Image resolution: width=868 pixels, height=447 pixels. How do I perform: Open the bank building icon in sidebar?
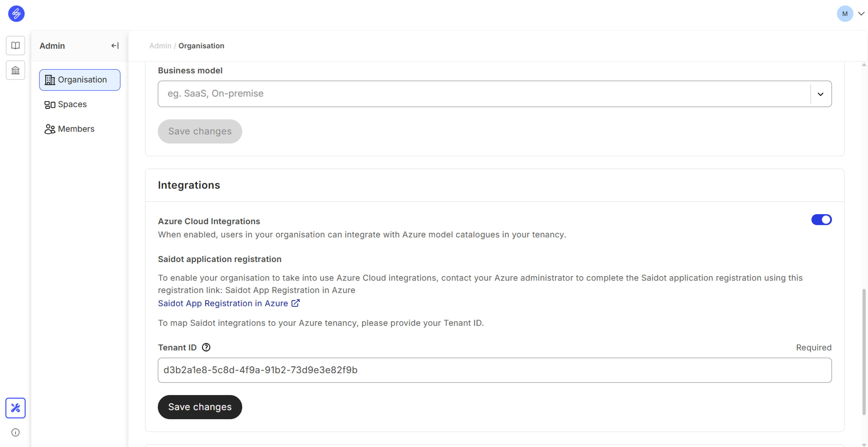pos(16,70)
